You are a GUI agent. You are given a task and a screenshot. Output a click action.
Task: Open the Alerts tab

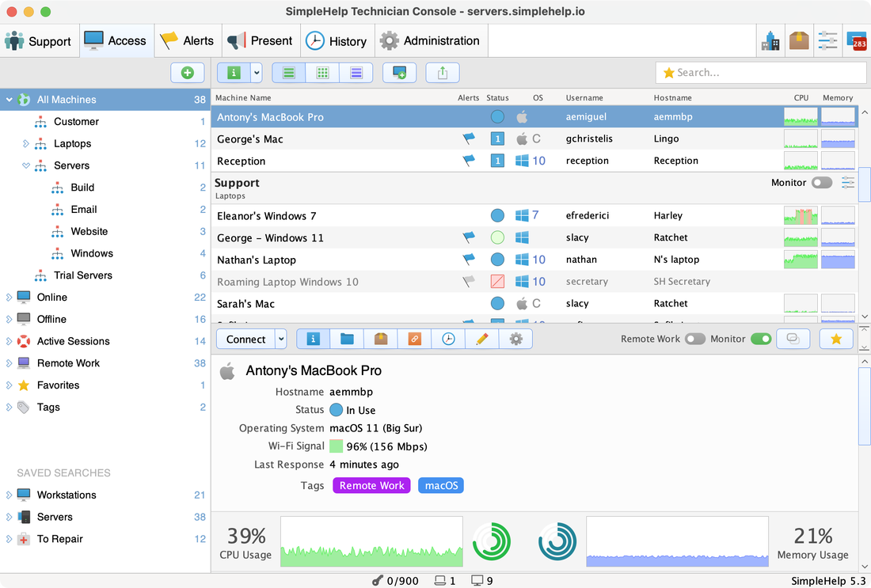tap(187, 41)
